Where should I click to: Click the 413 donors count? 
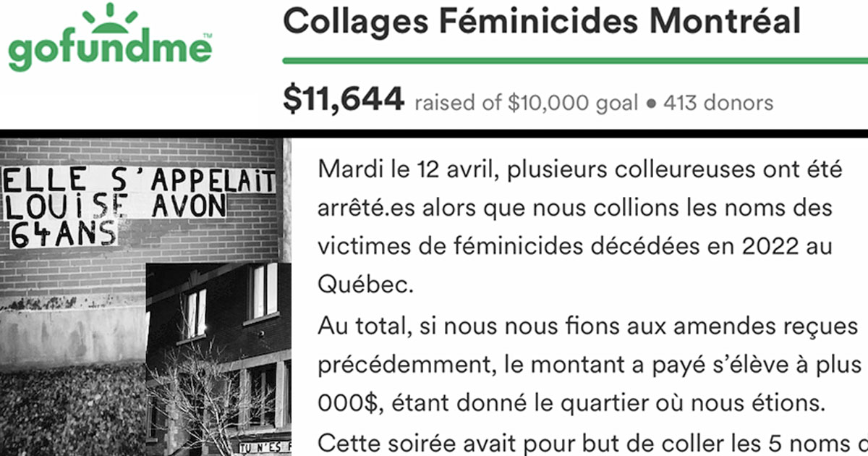click(x=717, y=103)
